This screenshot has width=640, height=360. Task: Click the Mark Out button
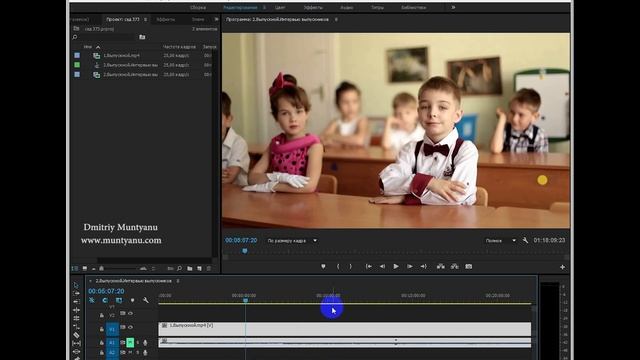point(350,267)
